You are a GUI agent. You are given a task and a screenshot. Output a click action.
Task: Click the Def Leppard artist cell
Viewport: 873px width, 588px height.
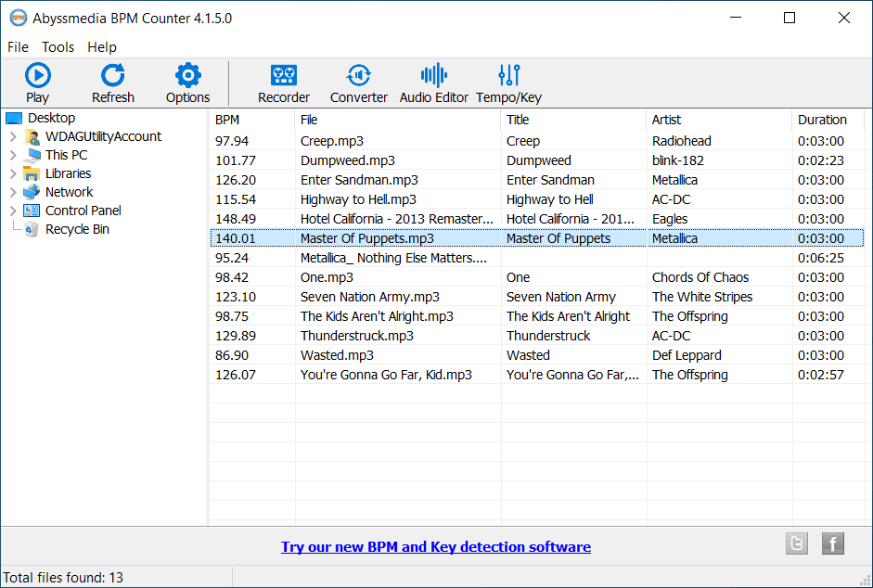tap(687, 355)
